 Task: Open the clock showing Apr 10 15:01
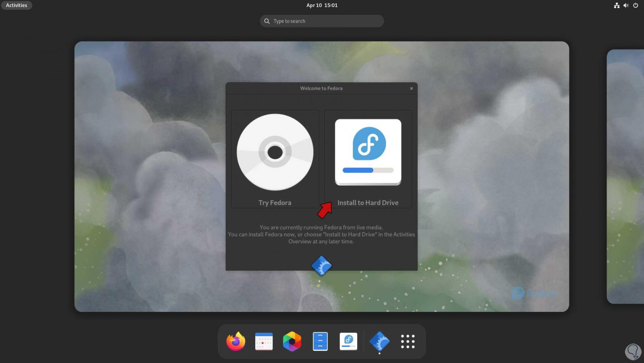(322, 5)
